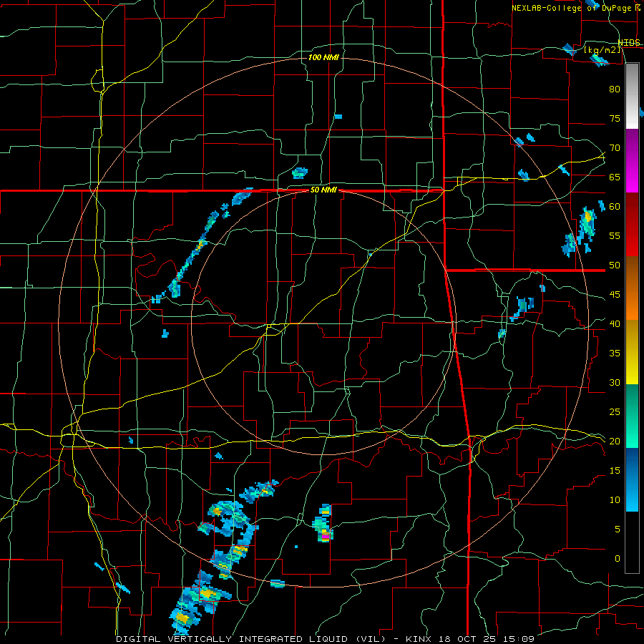
Task: Click the 15:09 time stamp
Action: (x=520, y=639)
